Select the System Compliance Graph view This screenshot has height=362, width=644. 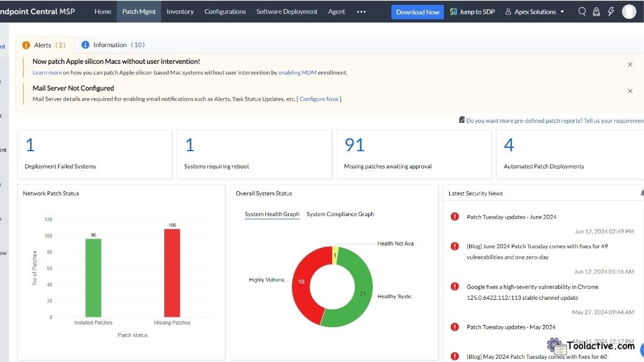(341, 213)
